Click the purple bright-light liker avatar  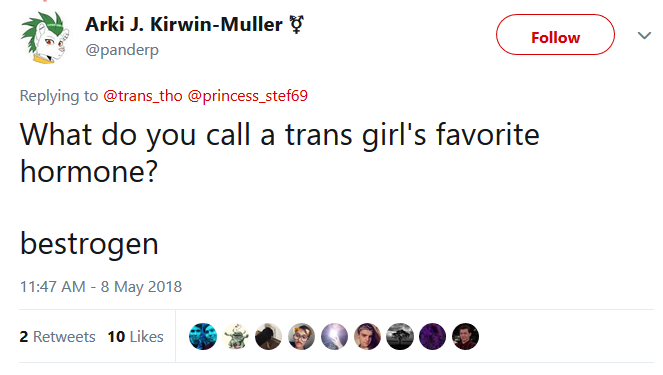334,337
